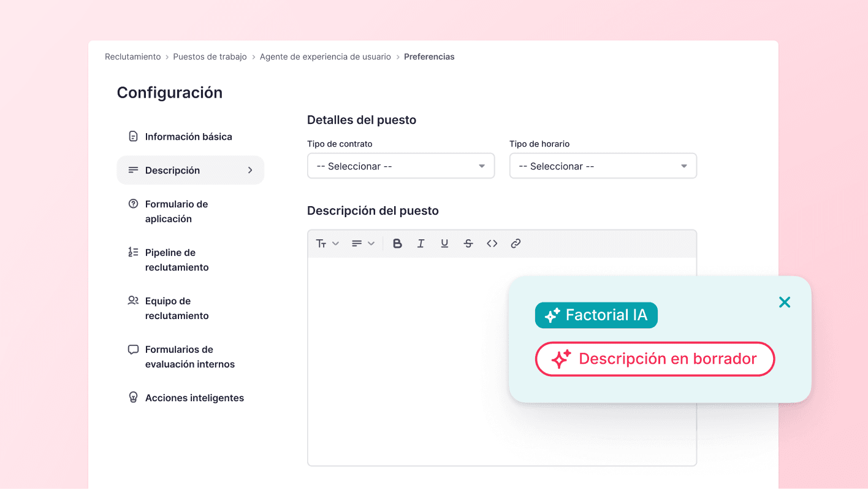The height and width of the screenshot is (489, 868).
Task: Navigate to Puestos de trabajo via breadcrumb
Action: pyautogui.click(x=210, y=56)
